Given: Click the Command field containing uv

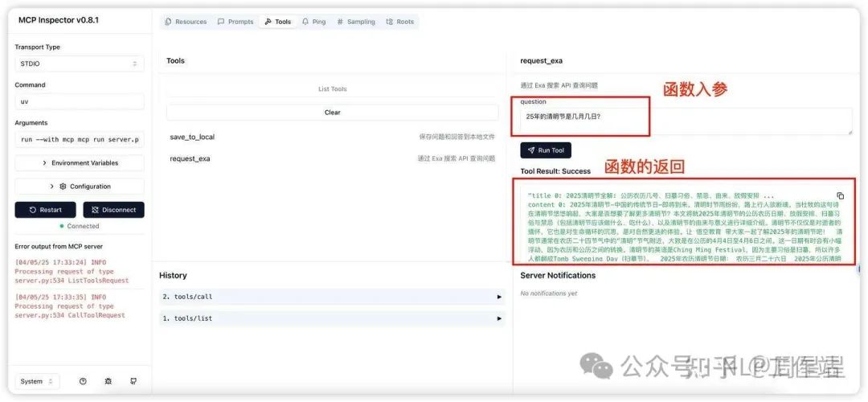Looking at the screenshot, I should (x=79, y=102).
